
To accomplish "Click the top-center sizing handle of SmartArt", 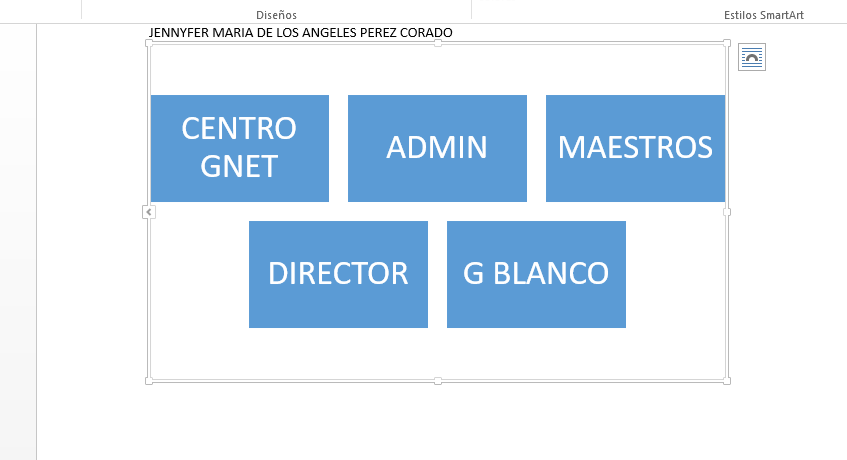I will pyautogui.click(x=438, y=43).
